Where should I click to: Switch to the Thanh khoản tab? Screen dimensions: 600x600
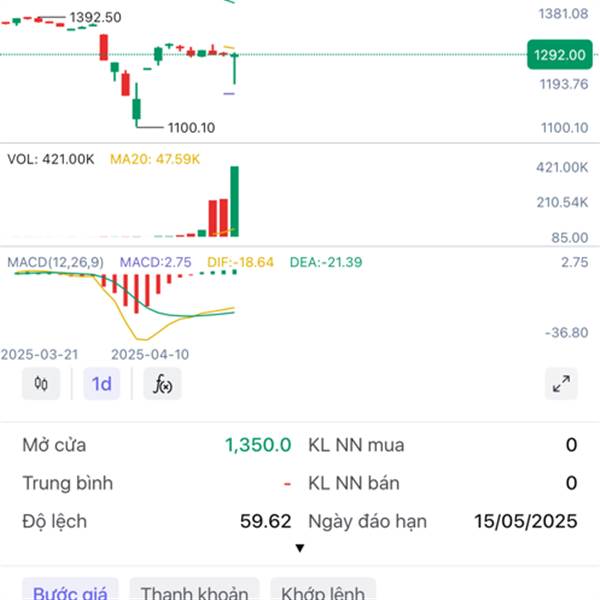pos(194,591)
